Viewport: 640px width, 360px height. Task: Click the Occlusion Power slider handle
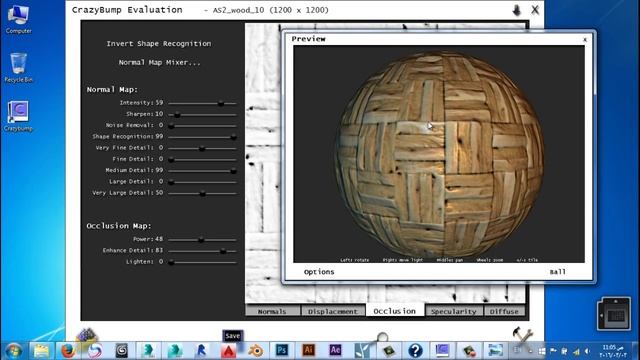pos(201,240)
